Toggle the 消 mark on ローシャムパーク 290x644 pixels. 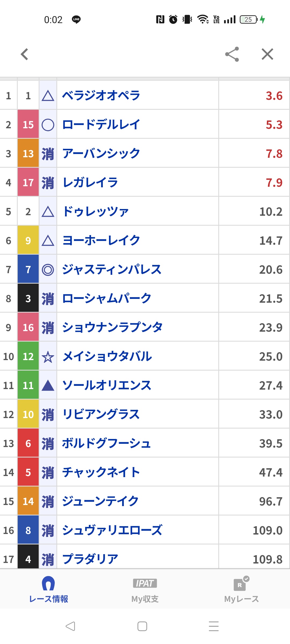pyautogui.click(x=48, y=299)
